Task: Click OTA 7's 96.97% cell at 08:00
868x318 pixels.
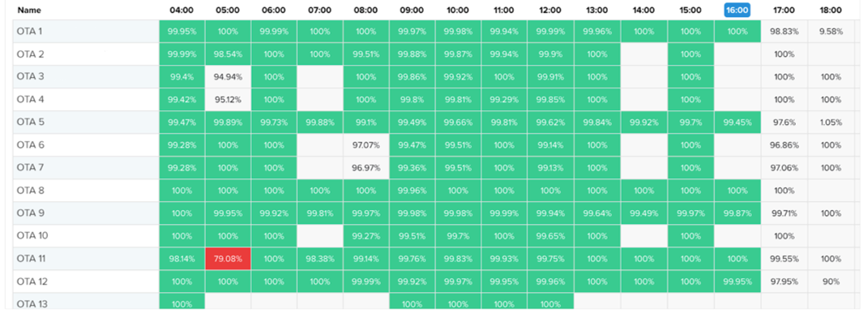Action: 366,168
